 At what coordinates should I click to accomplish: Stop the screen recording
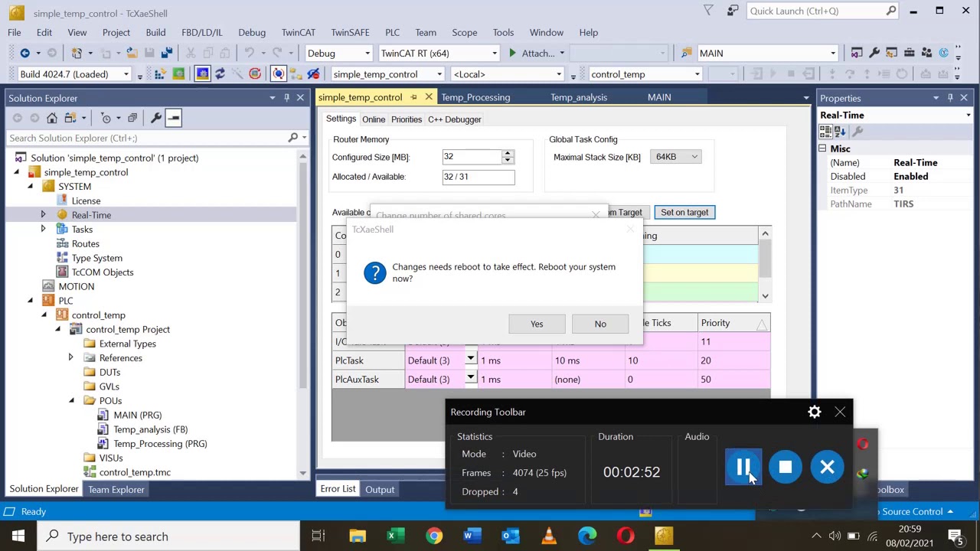786,468
